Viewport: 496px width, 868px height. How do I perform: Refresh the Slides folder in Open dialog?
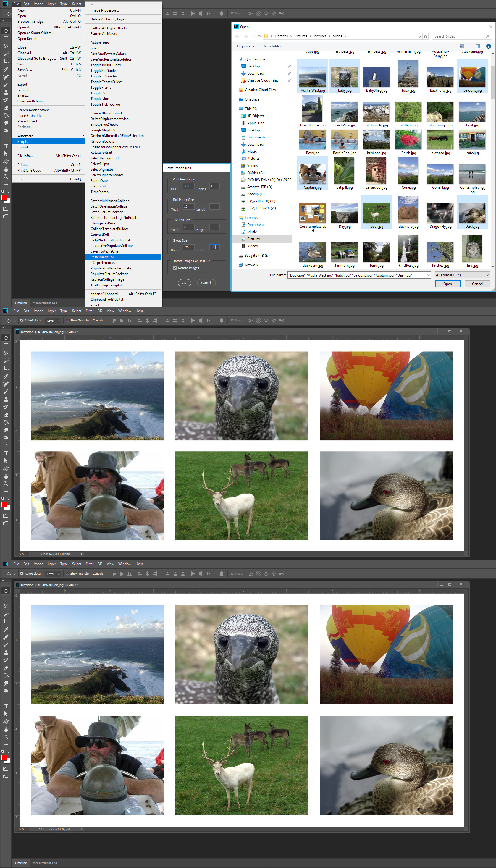426,36
